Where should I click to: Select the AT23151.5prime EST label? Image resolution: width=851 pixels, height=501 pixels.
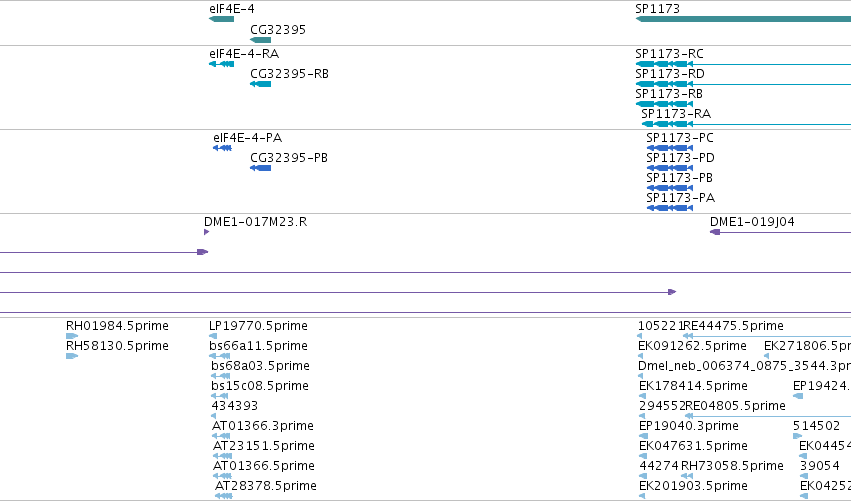pos(264,446)
